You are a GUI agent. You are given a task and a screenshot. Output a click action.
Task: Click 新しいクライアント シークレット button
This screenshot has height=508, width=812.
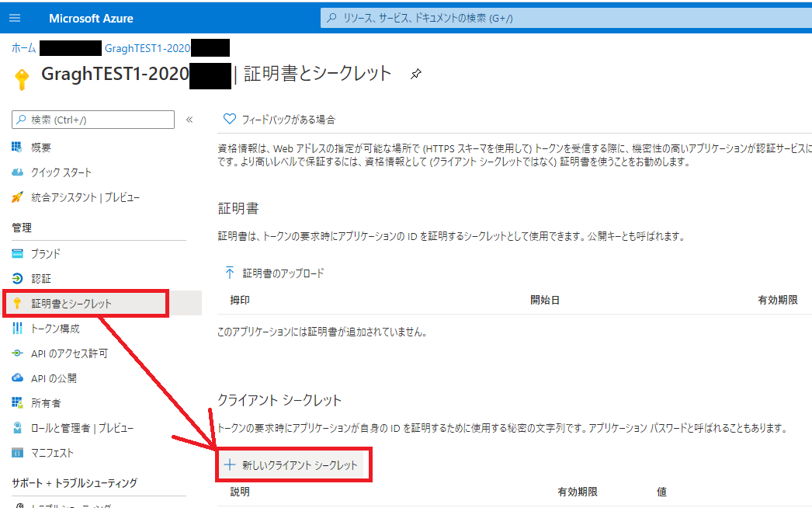point(293,464)
